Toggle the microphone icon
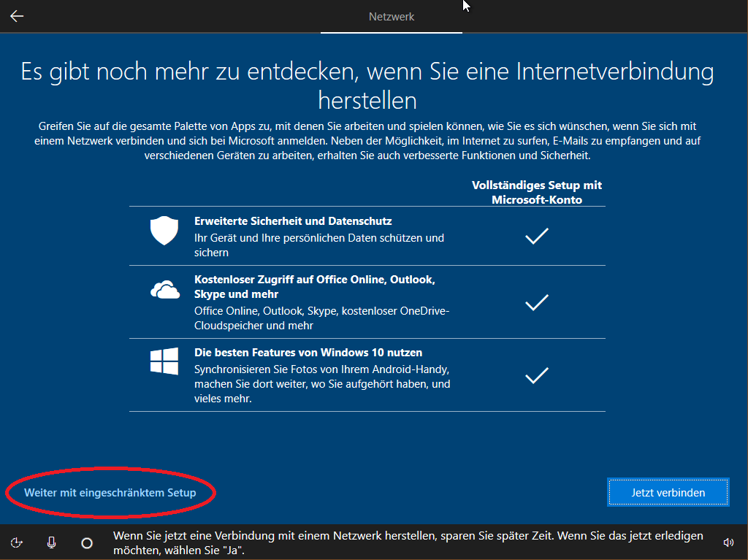This screenshot has width=748, height=560. (x=52, y=542)
